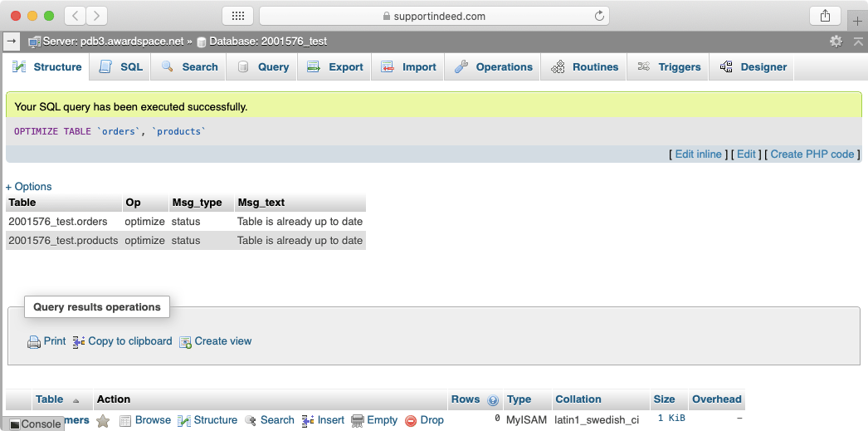Screen dimensions: 868x431
Task: Sort by the Table column header
Action: pos(50,399)
